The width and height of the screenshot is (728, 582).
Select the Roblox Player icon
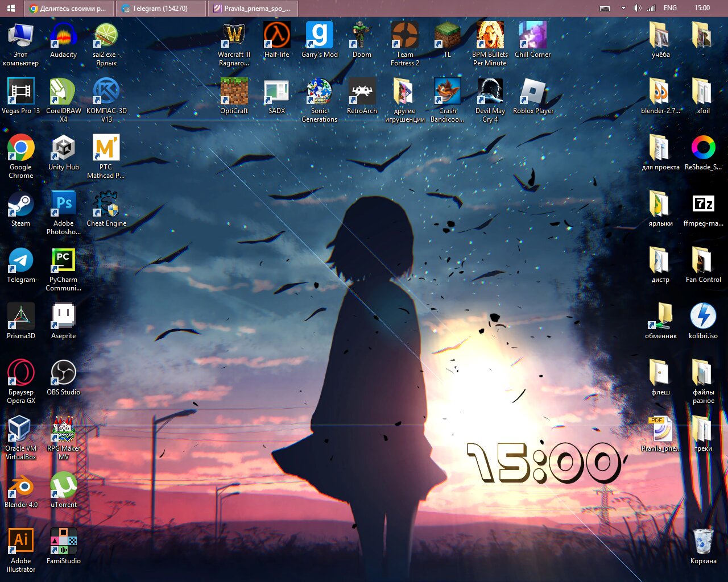click(532, 97)
